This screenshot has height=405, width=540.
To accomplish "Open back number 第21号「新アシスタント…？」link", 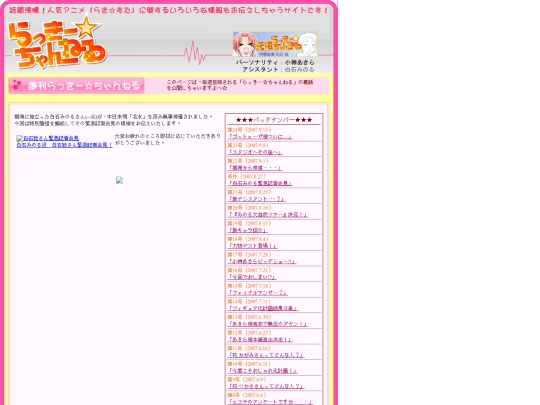I will (256, 199).
